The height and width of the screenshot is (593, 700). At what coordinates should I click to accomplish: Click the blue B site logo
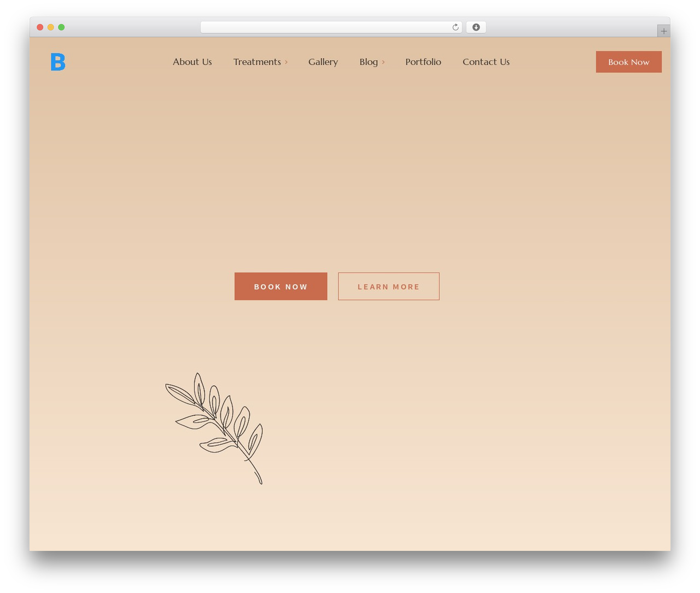(x=58, y=62)
